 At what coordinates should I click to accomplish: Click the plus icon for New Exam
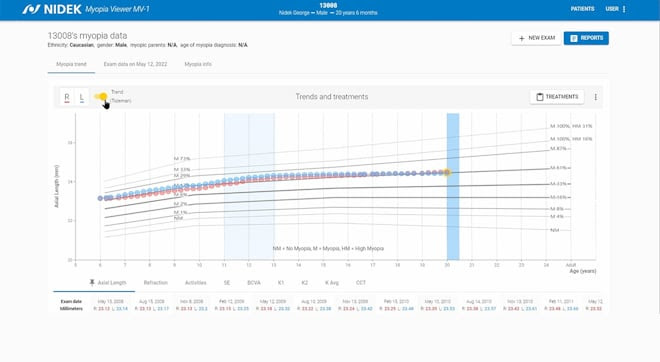(x=522, y=38)
